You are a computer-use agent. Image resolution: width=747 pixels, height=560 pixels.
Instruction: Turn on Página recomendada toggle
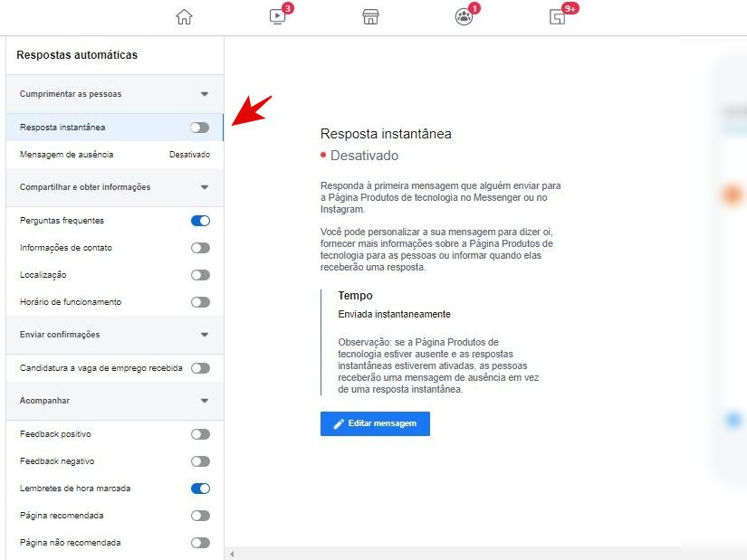tap(200, 516)
